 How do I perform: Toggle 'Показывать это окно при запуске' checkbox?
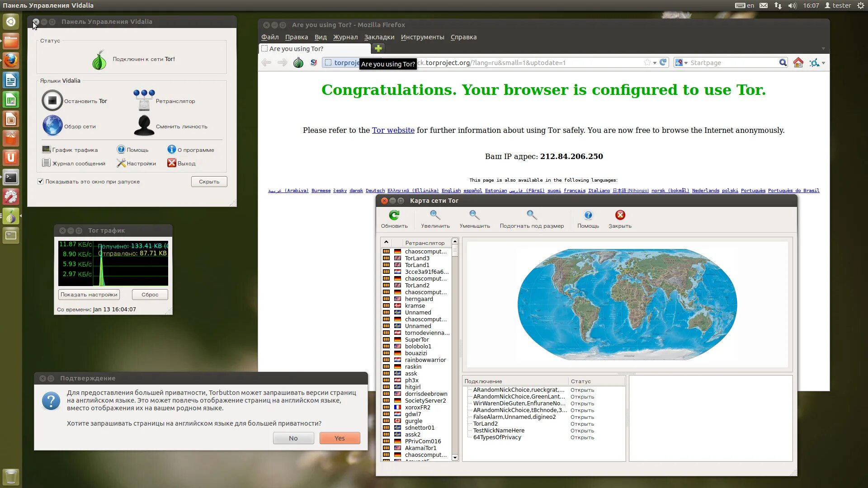[x=41, y=182]
